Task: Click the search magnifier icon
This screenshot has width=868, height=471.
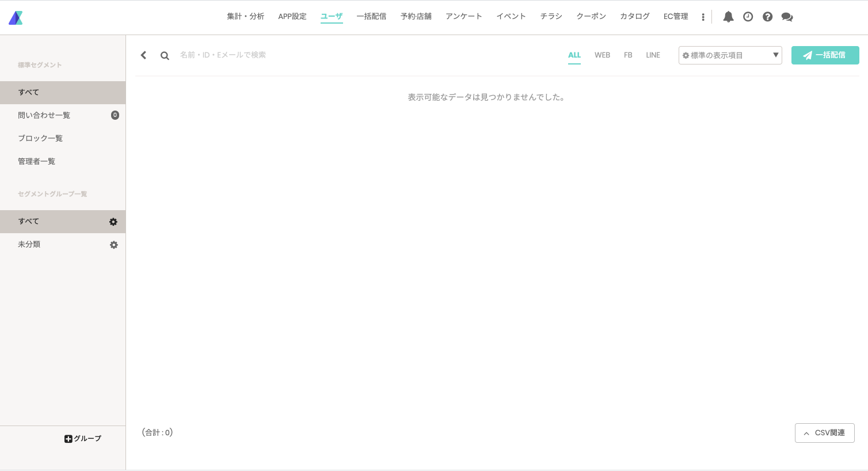Action: click(x=165, y=56)
